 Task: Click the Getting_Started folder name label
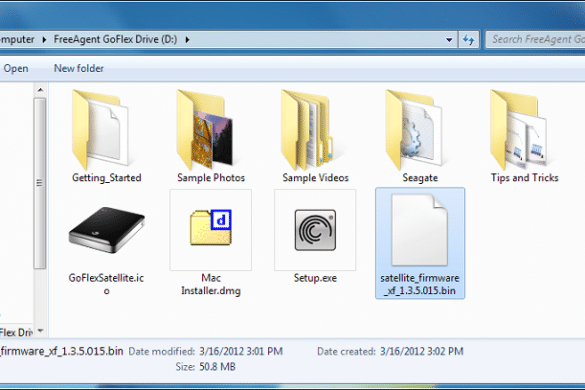107,178
